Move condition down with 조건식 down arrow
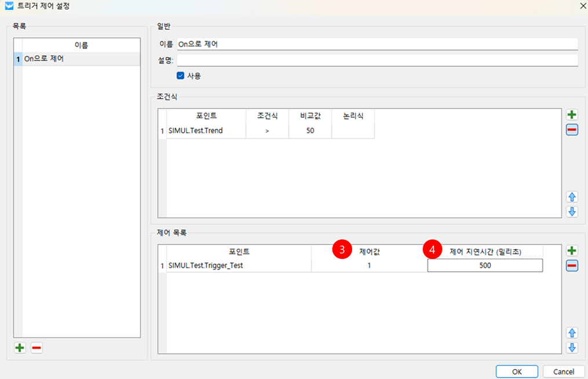Screen dimensions: 588x379 point(572,212)
